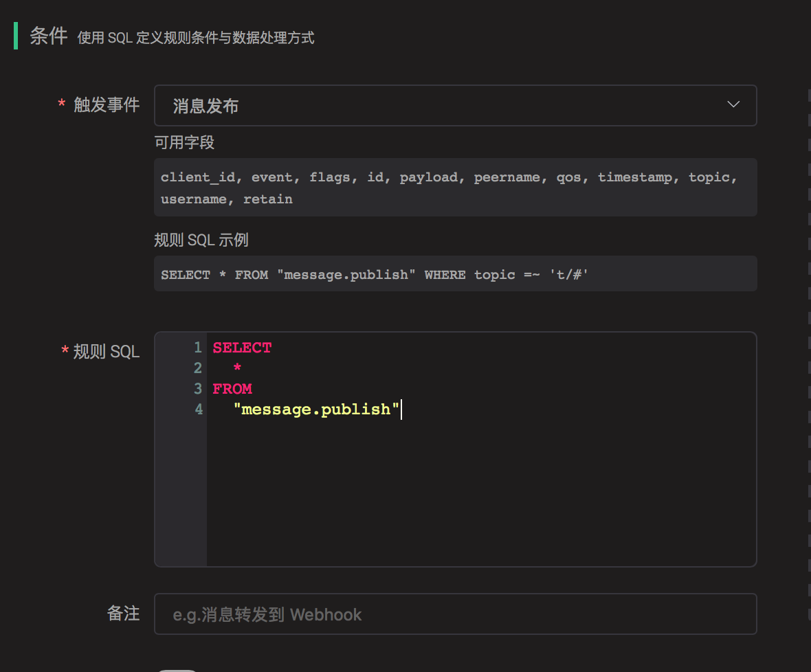The height and width of the screenshot is (672, 811).
Task: Click the 规则 SQL 示例 label
Action: [201, 240]
